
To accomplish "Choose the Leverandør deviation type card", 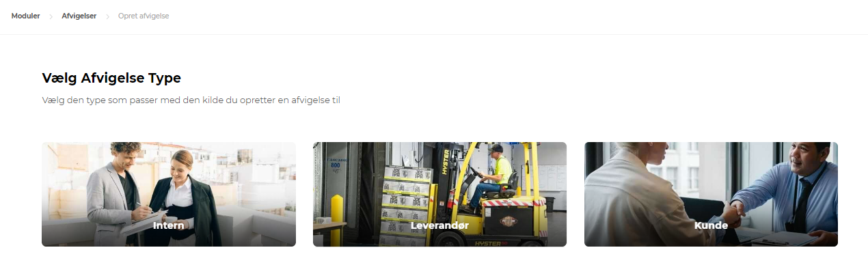I will click(x=439, y=194).
